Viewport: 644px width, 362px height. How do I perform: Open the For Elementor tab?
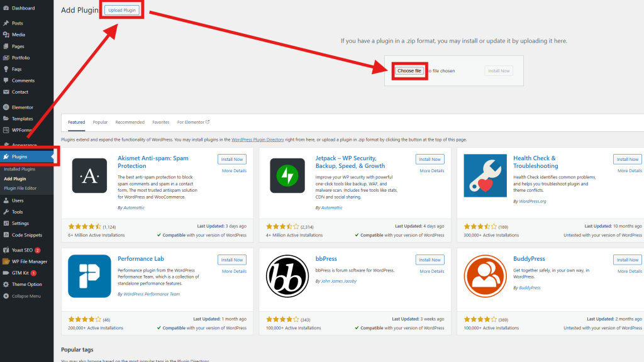(x=193, y=123)
